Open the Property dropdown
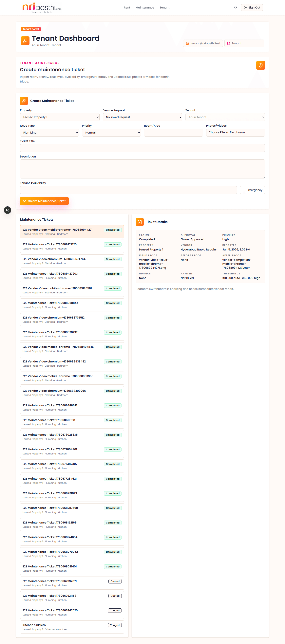This screenshot has width=285, height=644. 60,117
